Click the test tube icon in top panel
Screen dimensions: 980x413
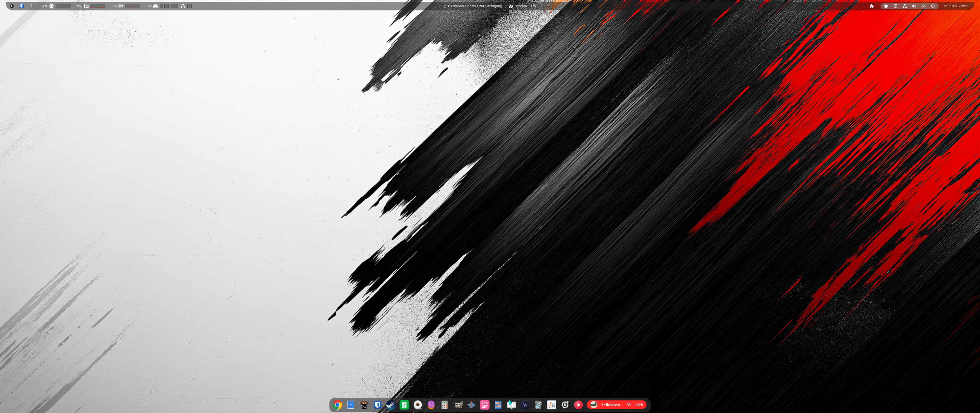32,6
